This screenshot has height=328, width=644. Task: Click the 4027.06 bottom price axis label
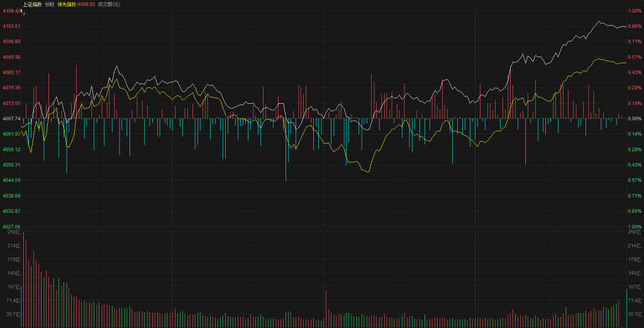[x=11, y=226]
